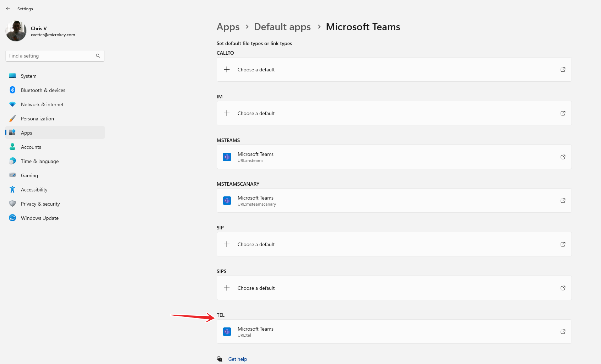Screen dimensions: 601x364
Task: Click the Apps icon in sidebar
Action: click(12, 132)
